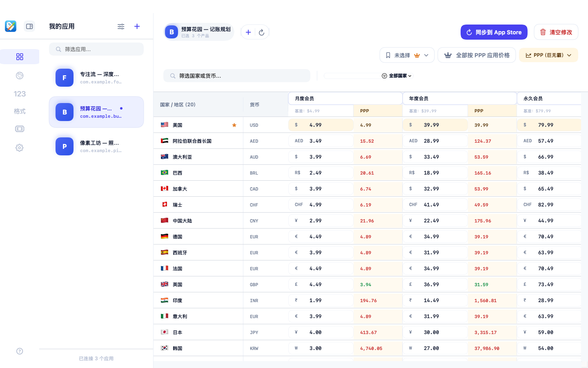
Task: Select the 像素工坊 app entry
Action: (x=96, y=146)
